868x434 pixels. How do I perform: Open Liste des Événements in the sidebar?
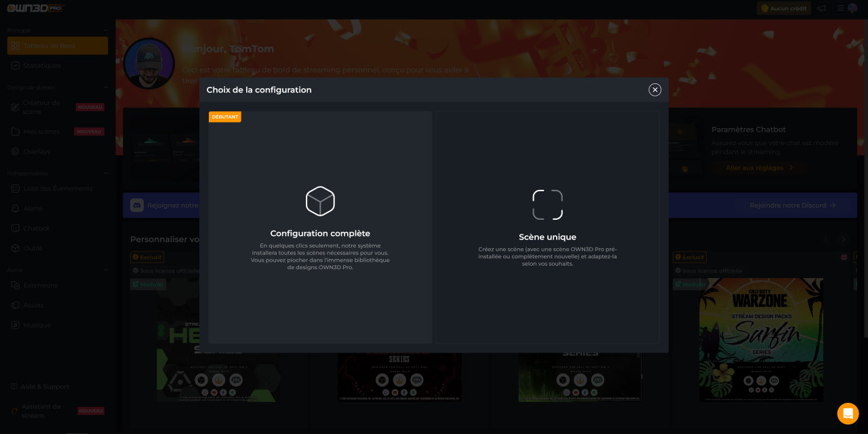(58, 189)
